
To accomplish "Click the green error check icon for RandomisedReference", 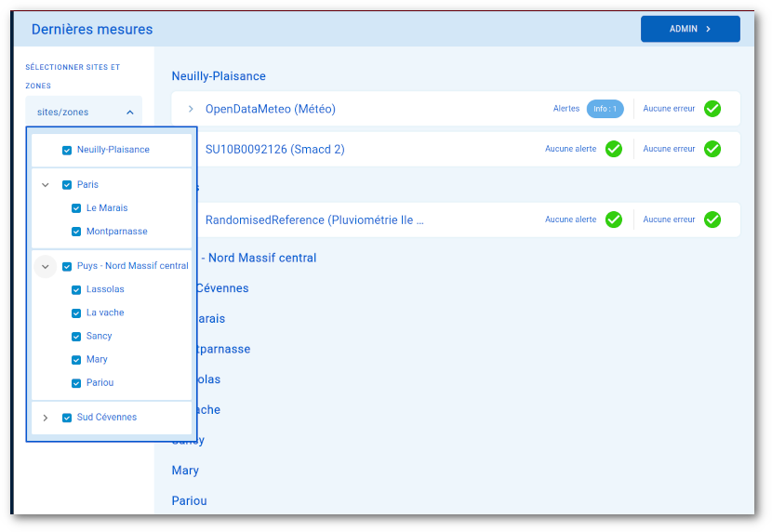I will 712,219.
